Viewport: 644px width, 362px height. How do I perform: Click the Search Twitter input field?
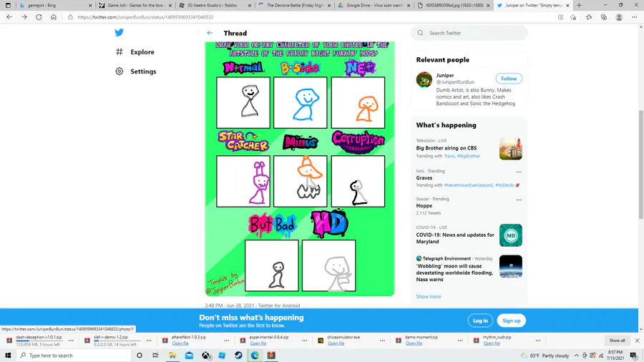click(469, 33)
